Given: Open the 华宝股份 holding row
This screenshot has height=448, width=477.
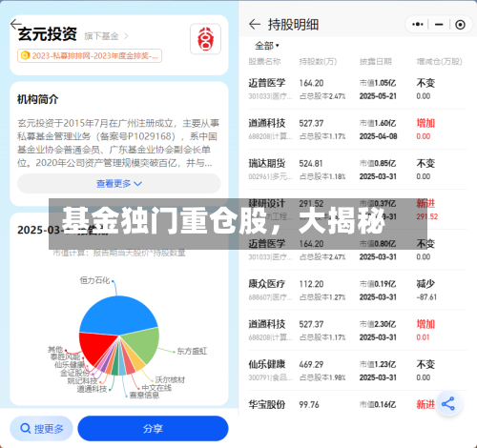Looking at the screenshot, I should pyautogui.click(x=358, y=404).
